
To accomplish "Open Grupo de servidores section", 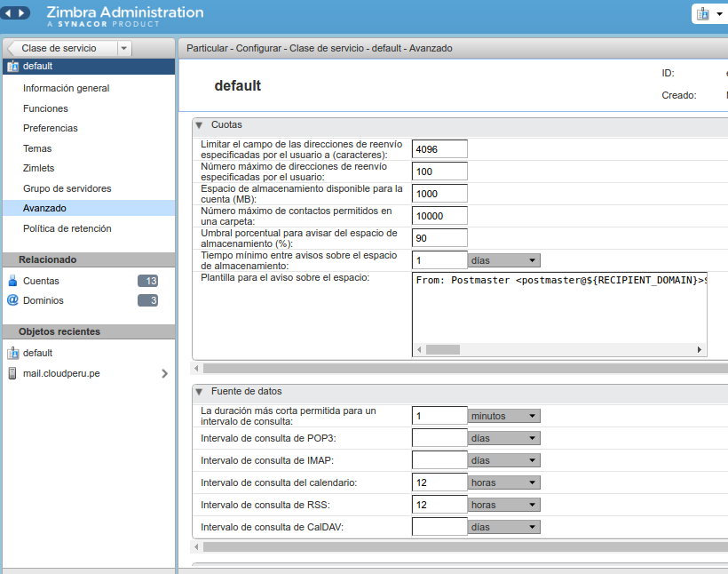I will (x=67, y=188).
